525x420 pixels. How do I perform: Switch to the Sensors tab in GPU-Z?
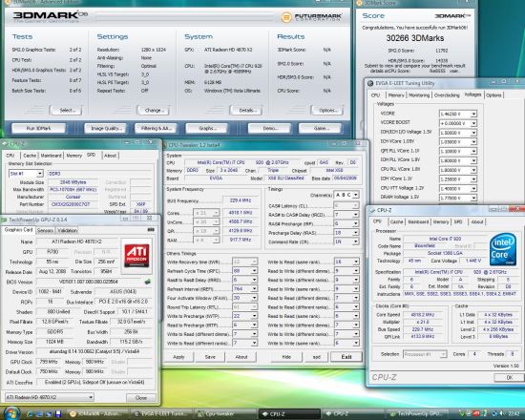tap(45, 230)
